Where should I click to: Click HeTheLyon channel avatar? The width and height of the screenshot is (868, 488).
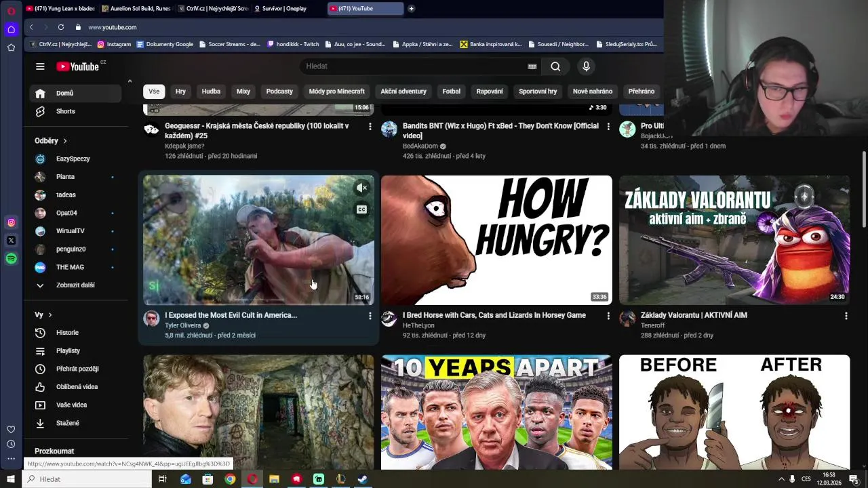389,319
